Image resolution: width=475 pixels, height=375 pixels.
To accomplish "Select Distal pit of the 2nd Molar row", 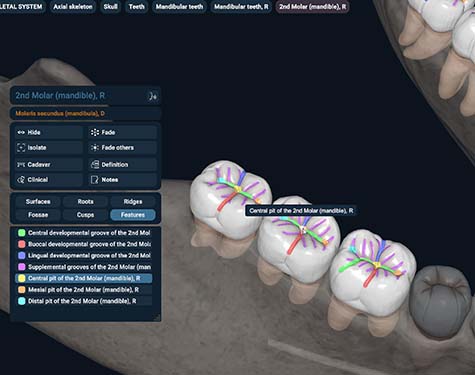I will click(84, 301).
